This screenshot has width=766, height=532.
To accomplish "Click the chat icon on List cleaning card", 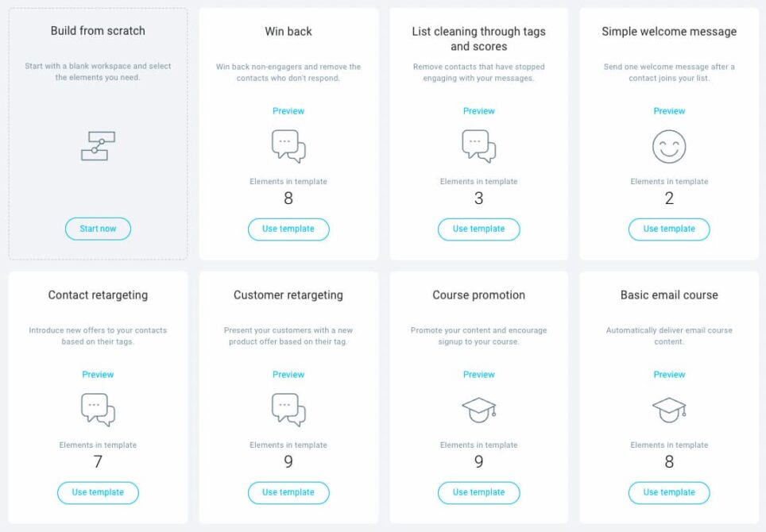I will coord(478,147).
